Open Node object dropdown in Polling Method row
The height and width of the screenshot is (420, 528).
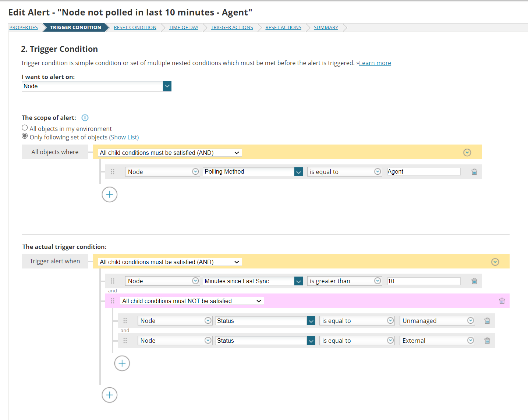[163, 172]
